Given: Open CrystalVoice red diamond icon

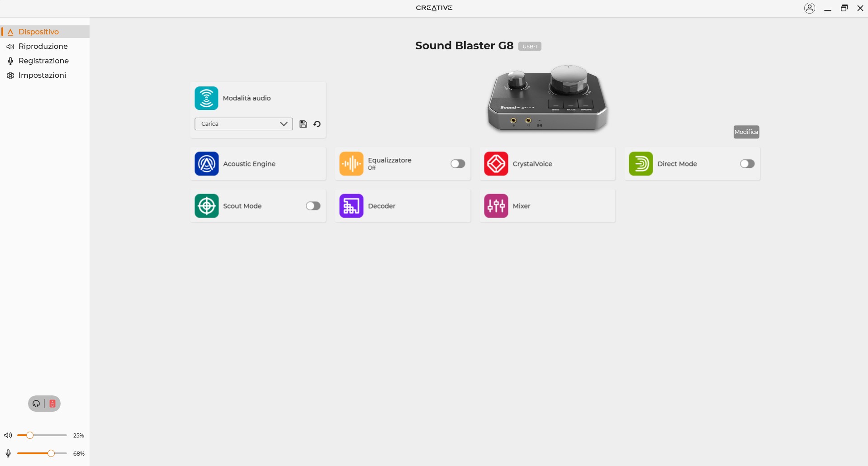Looking at the screenshot, I should pos(496,164).
